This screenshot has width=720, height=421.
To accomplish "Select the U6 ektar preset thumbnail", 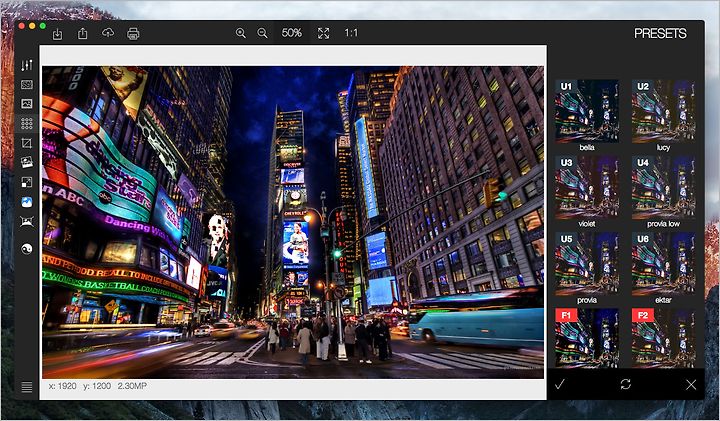I will 663,264.
